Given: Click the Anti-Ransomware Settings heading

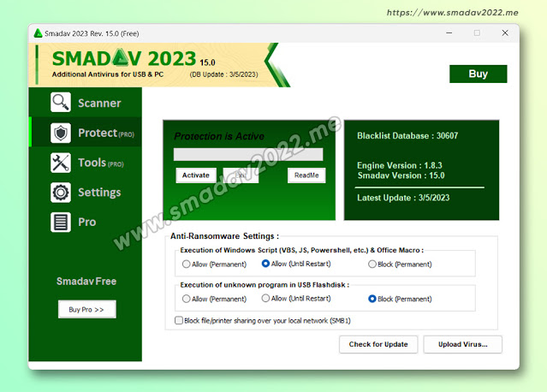Looking at the screenshot, I should pos(224,236).
